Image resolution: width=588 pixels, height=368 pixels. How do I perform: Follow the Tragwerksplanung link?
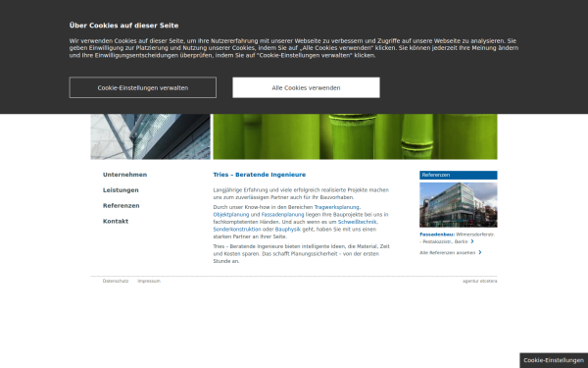[x=336, y=207]
